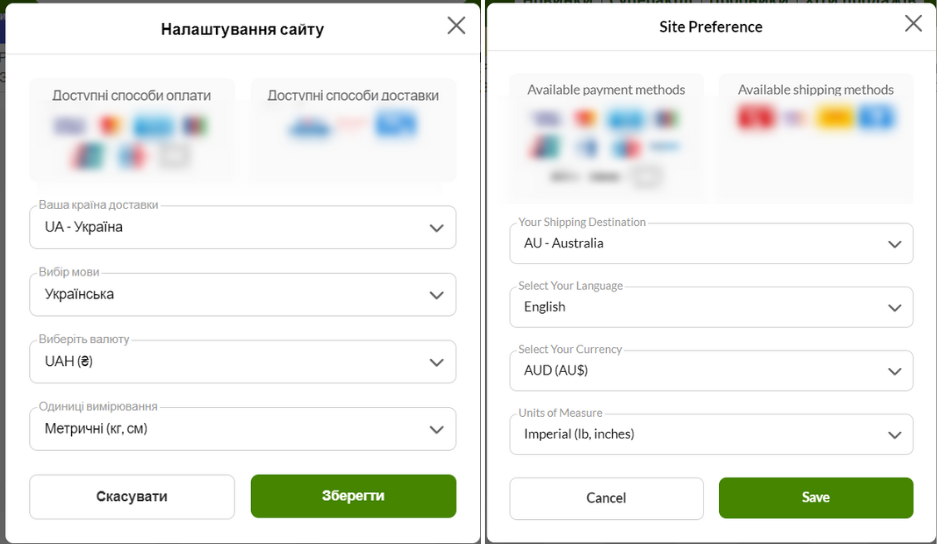Click the Cancel button
940x552 pixels.
tap(606, 498)
